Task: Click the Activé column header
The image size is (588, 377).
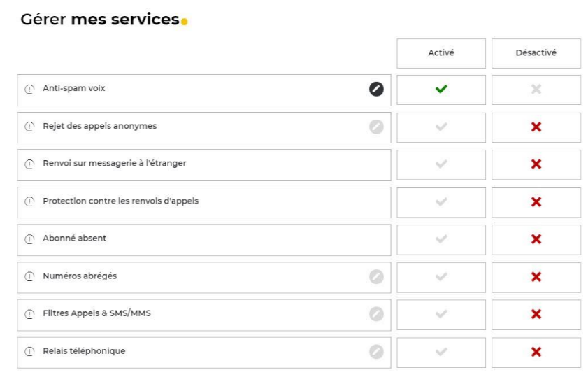Action: tap(441, 53)
